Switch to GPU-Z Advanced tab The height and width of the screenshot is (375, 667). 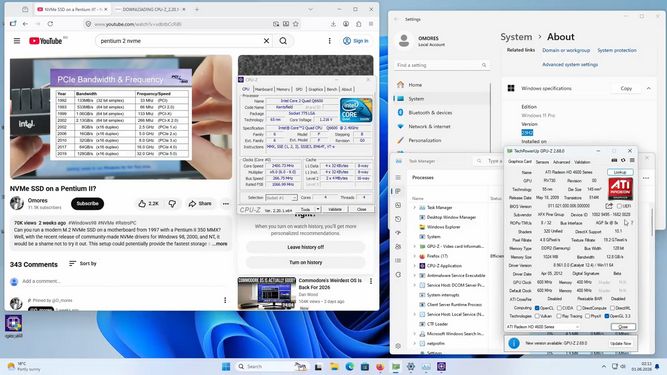pyautogui.click(x=562, y=162)
